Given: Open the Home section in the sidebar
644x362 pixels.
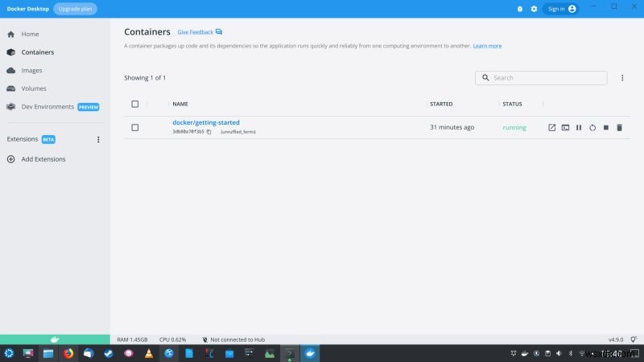Looking at the screenshot, I should (30, 34).
